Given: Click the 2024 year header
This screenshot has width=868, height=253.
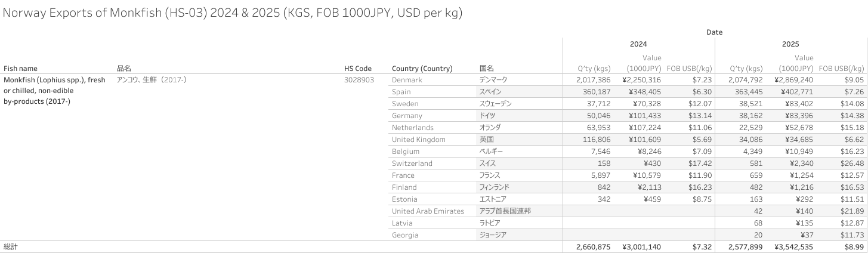Looking at the screenshot, I should 638,44.
